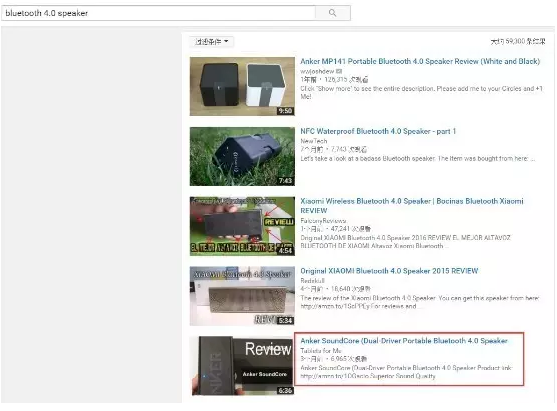Click the Original XIAOMI speaker 5:34 thumbnail
The height and width of the screenshot is (411, 557).
click(x=242, y=296)
